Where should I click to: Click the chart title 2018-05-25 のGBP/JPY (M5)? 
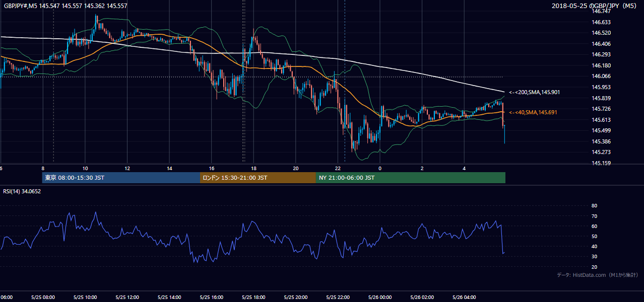tap(595, 6)
